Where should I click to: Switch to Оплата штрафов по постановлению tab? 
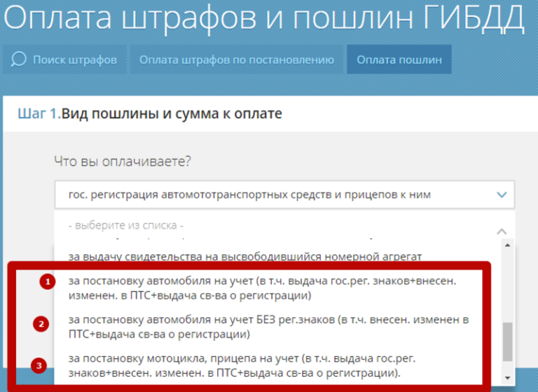pyautogui.click(x=236, y=59)
